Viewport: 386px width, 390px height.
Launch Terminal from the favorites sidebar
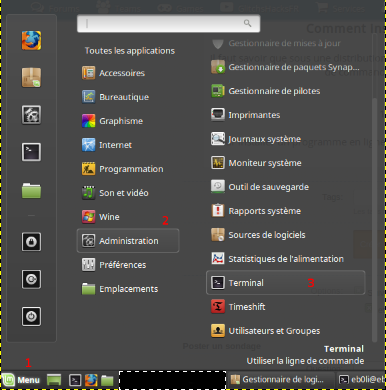(31, 152)
